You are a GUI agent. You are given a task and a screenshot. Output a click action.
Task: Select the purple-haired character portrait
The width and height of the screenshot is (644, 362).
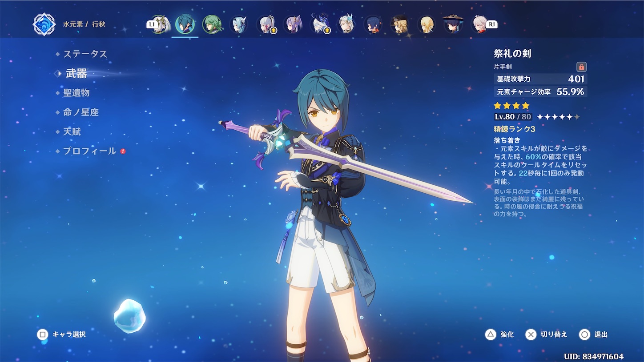click(x=293, y=24)
